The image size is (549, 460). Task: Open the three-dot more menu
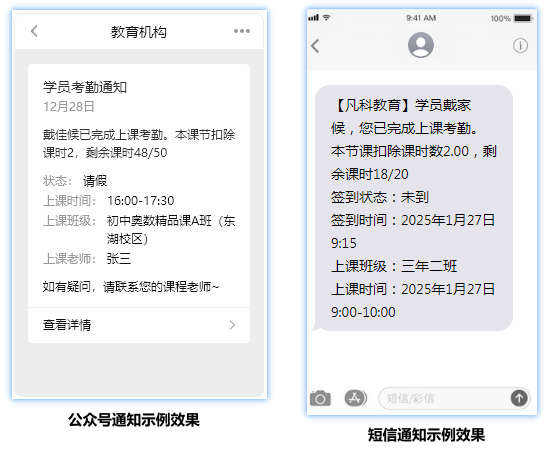coord(242,31)
